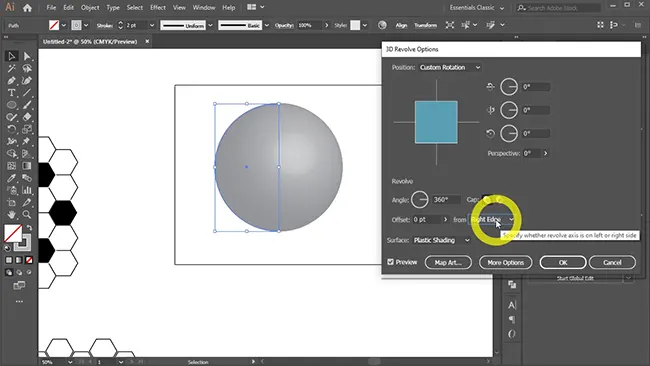
Task: Open the Select menu
Action: pyautogui.click(x=134, y=7)
